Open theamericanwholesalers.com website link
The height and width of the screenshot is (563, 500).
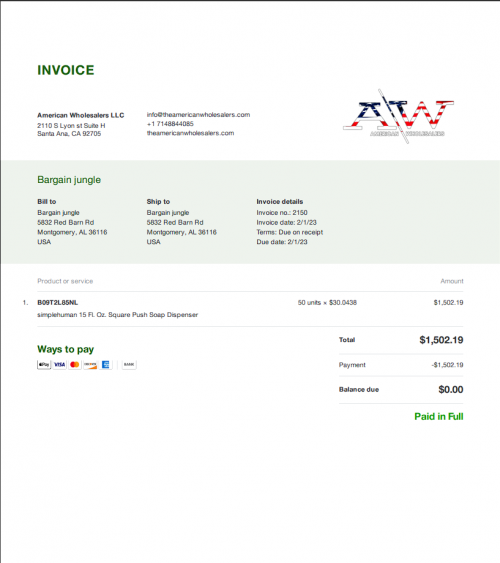[190, 133]
